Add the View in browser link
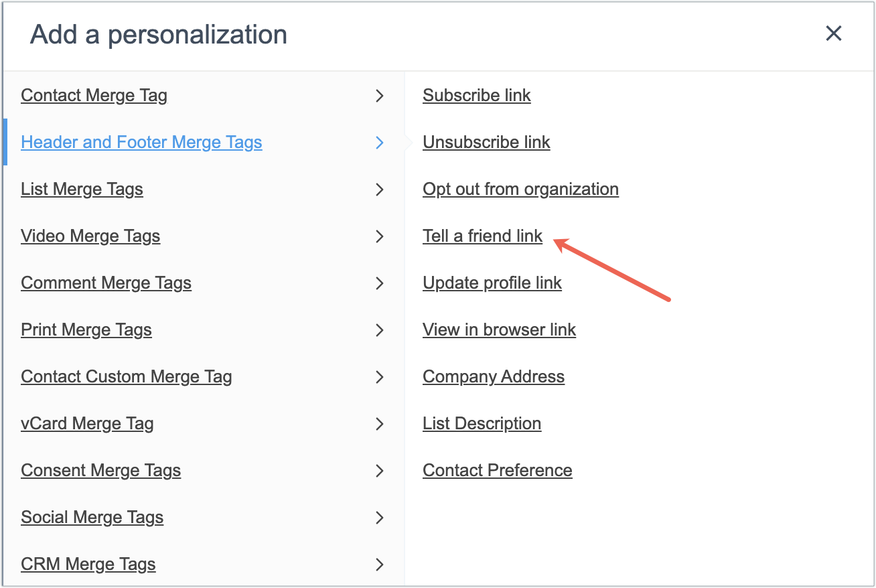The image size is (876, 588). click(x=499, y=330)
